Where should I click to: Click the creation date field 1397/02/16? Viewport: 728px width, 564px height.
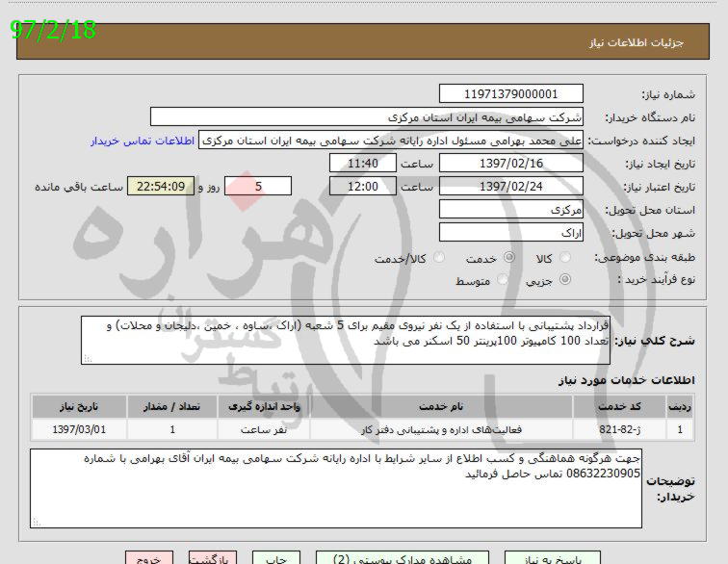pos(511,164)
